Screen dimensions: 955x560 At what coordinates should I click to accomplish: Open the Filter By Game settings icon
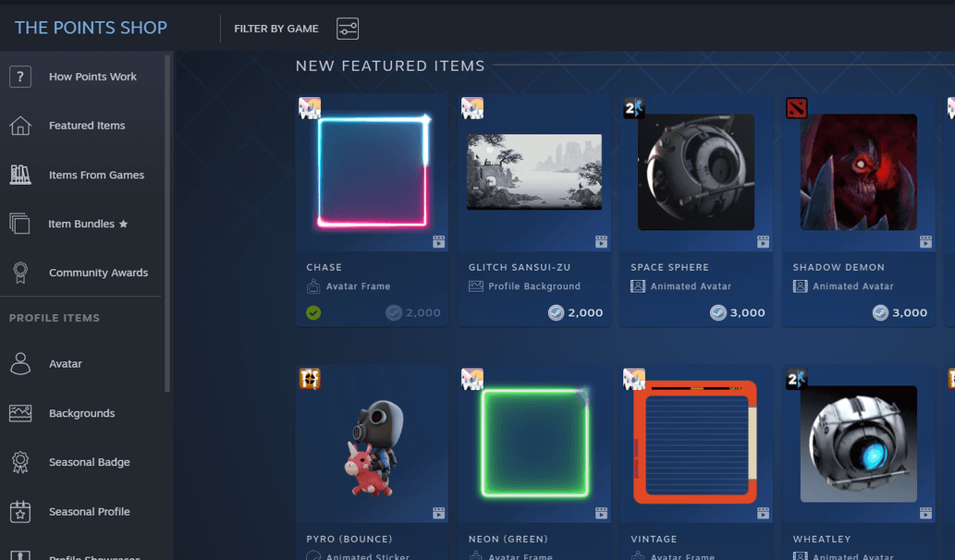(348, 29)
